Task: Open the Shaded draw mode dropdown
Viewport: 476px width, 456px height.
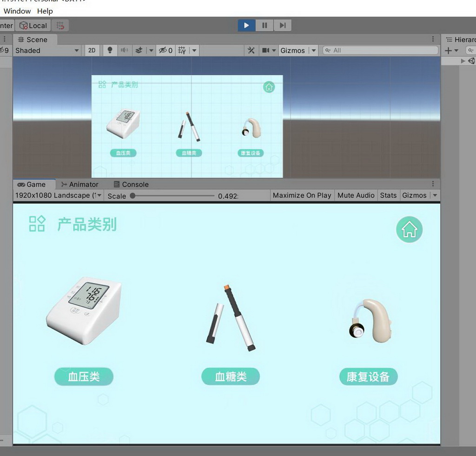Action: point(47,50)
